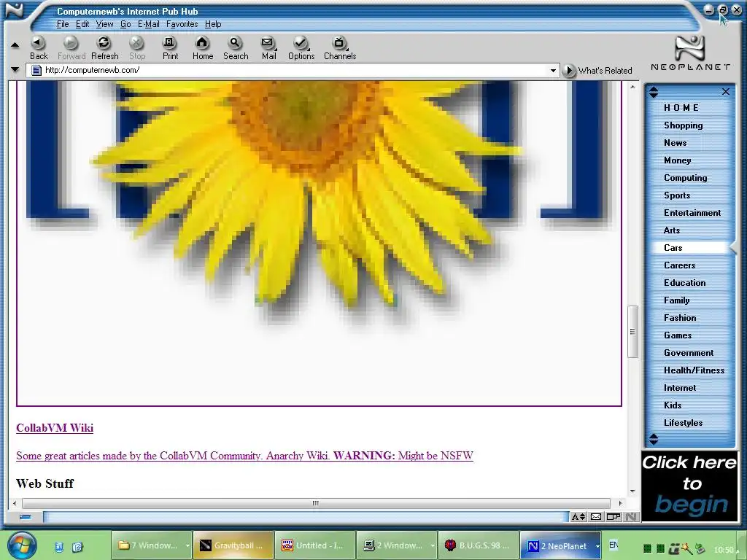Click the first quick launch icon in taskbar
Image resolution: width=747 pixels, height=560 pixels.
59,547
